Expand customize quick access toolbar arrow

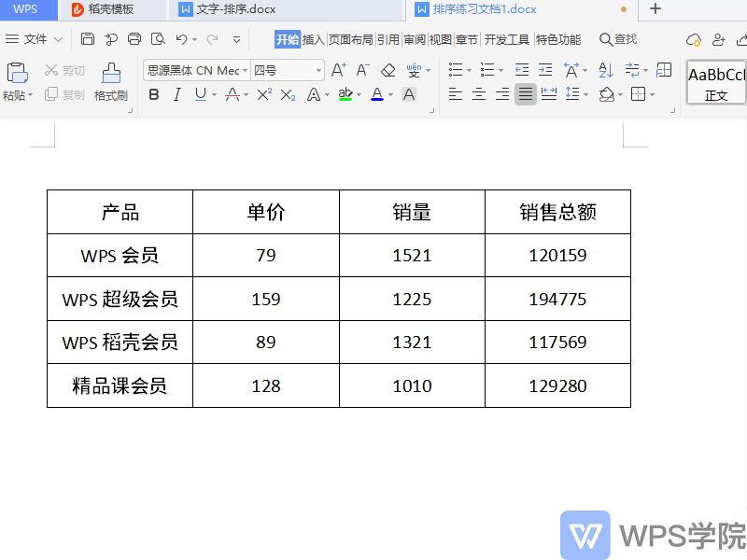tap(236, 39)
